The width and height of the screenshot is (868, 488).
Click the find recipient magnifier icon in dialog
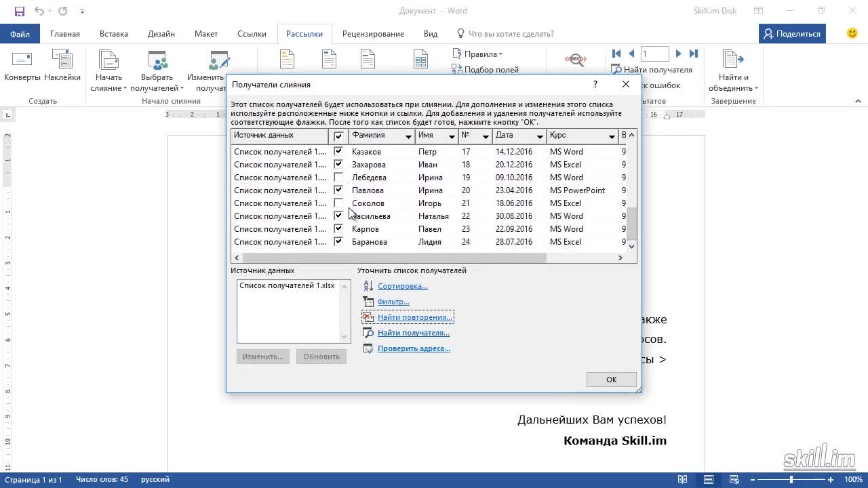tap(368, 333)
